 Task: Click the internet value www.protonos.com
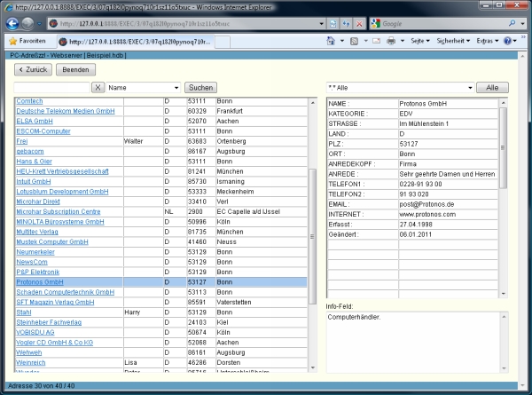pyautogui.click(x=427, y=215)
